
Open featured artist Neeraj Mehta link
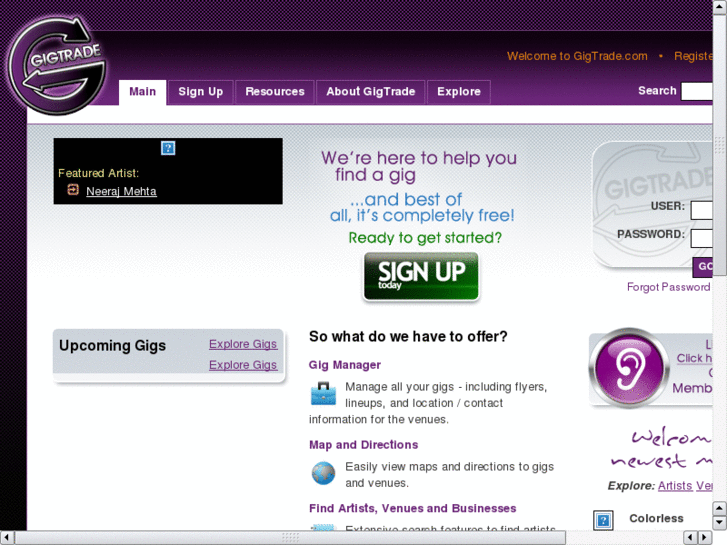tap(121, 191)
